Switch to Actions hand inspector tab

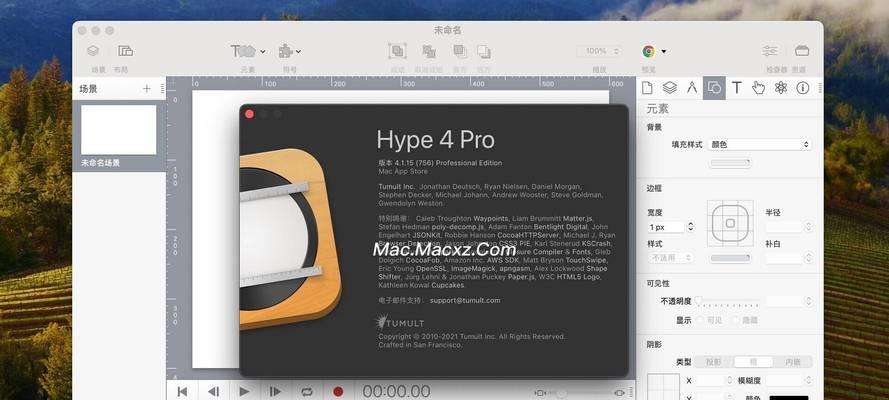point(759,88)
